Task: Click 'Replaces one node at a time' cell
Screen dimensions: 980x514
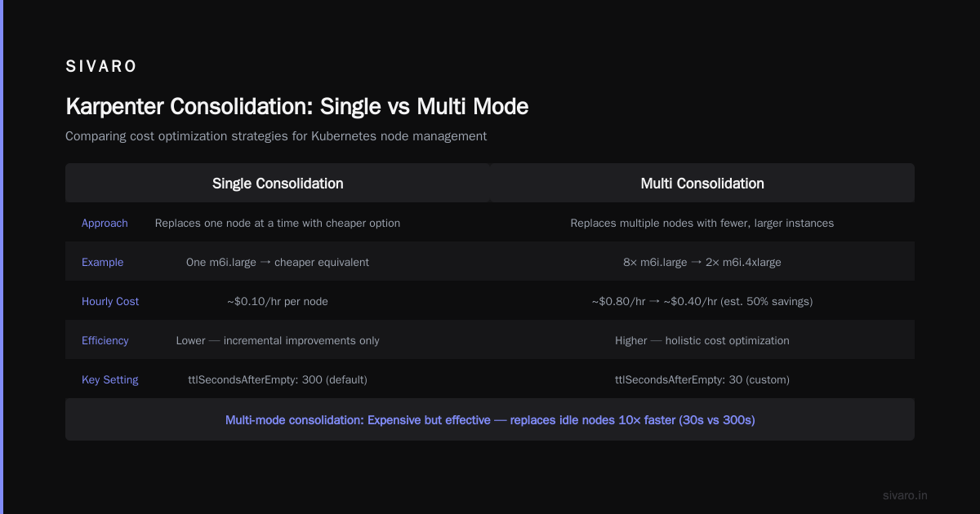Action: tap(278, 223)
